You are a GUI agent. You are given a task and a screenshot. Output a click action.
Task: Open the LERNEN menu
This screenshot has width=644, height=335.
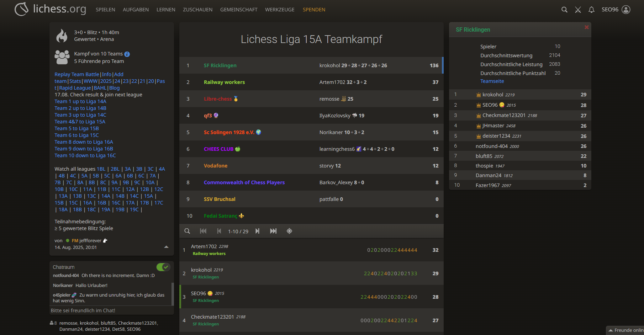(x=166, y=10)
